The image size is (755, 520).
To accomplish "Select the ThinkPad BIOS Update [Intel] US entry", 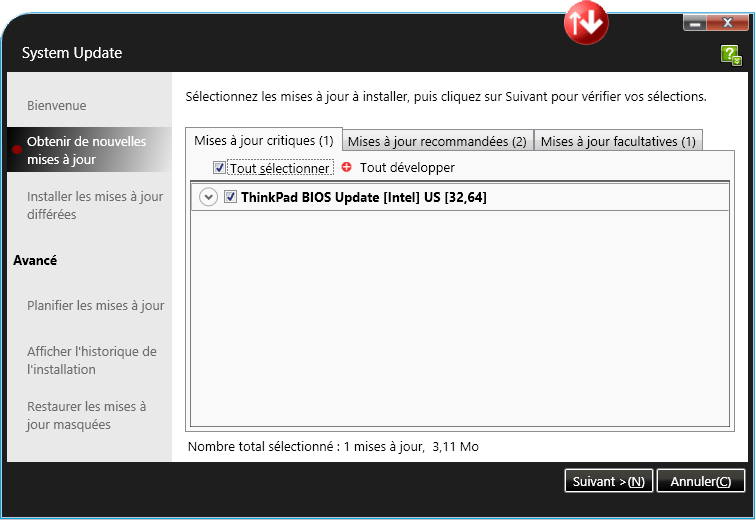I will tap(460, 197).
